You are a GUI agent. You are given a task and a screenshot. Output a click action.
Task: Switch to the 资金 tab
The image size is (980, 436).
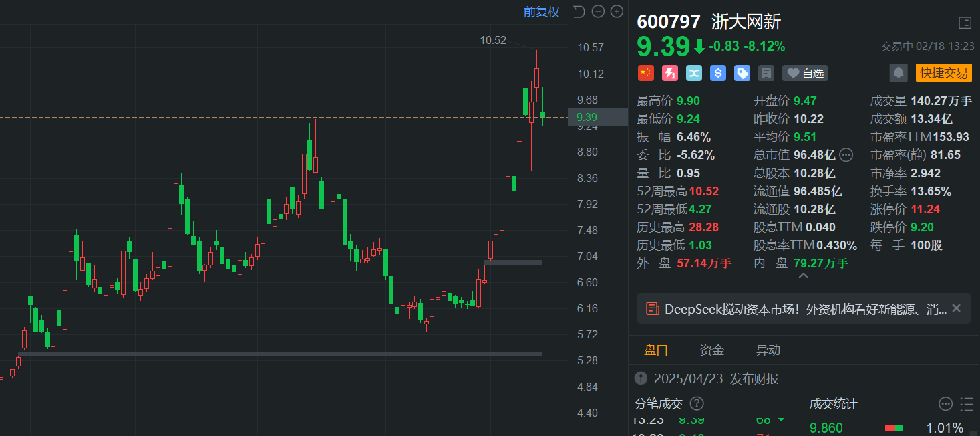pos(711,350)
